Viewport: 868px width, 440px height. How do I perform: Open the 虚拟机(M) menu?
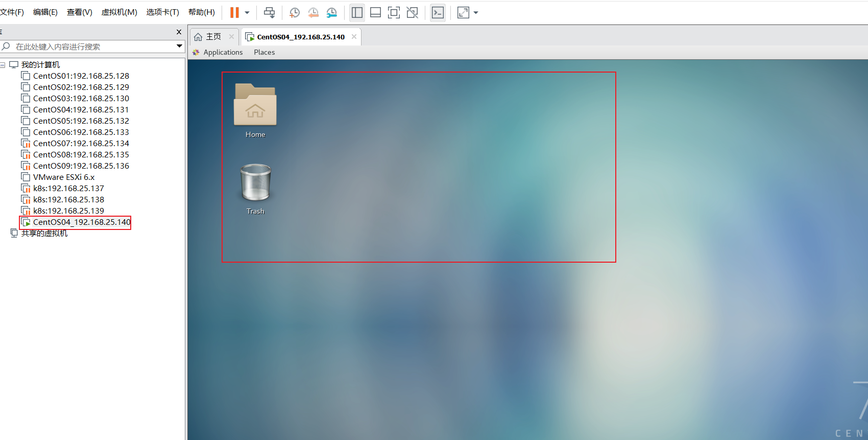click(x=119, y=12)
